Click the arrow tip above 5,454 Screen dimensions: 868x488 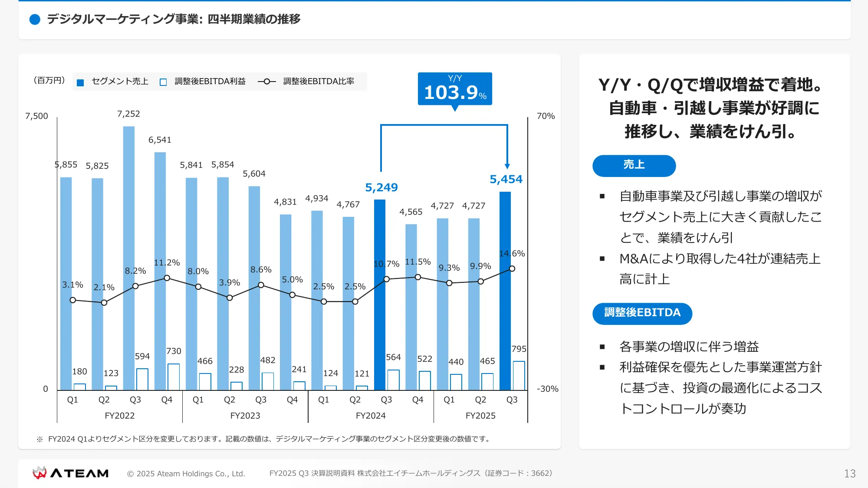[x=507, y=167]
